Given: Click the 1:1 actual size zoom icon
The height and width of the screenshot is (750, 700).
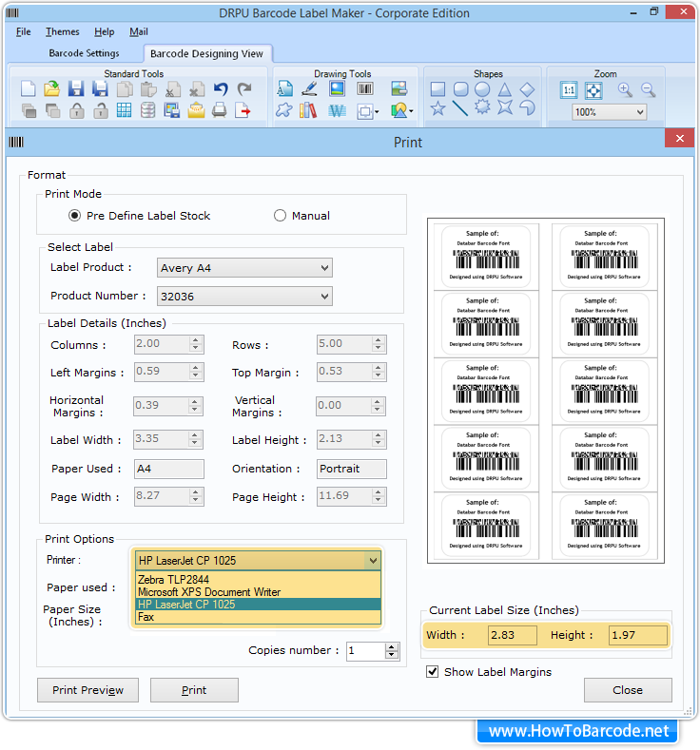Looking at the screenshot, I should click(569, 90).
